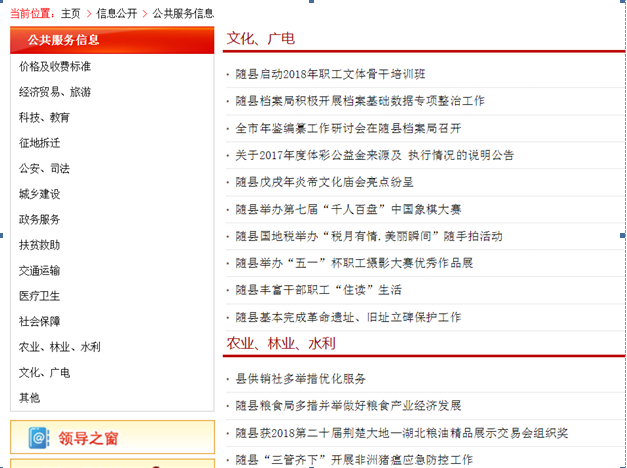Viewport: 627px width, 468px height.
Task: Go to 信息公开 in breadcrumb
Action: click(x=117, y=13)
